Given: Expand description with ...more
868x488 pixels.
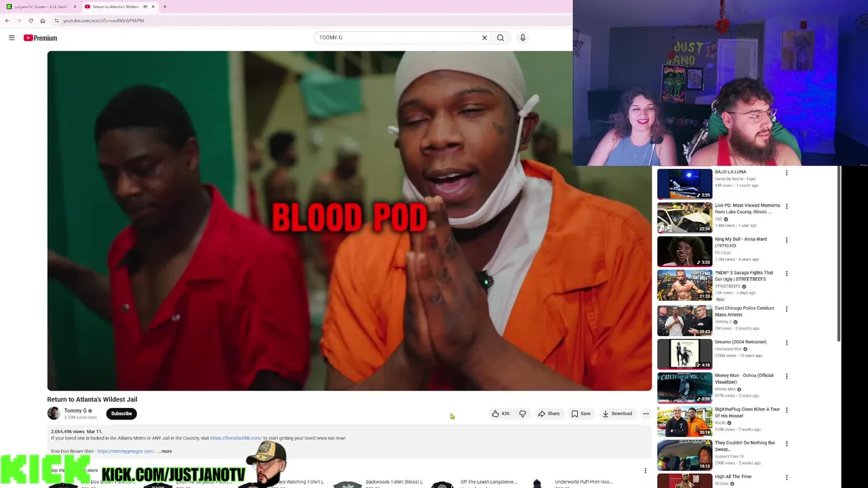Looking at the screenshot, I should (165, 451).
